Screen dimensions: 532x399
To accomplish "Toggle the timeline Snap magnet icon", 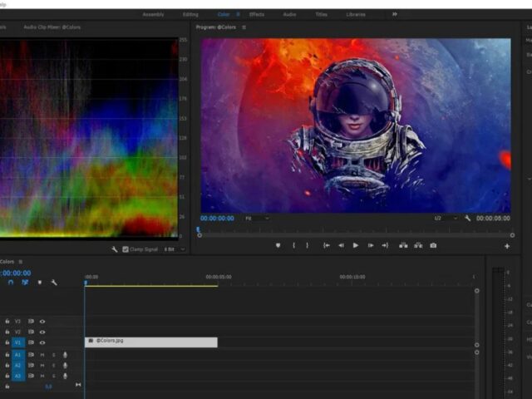I will pos(11,283).
